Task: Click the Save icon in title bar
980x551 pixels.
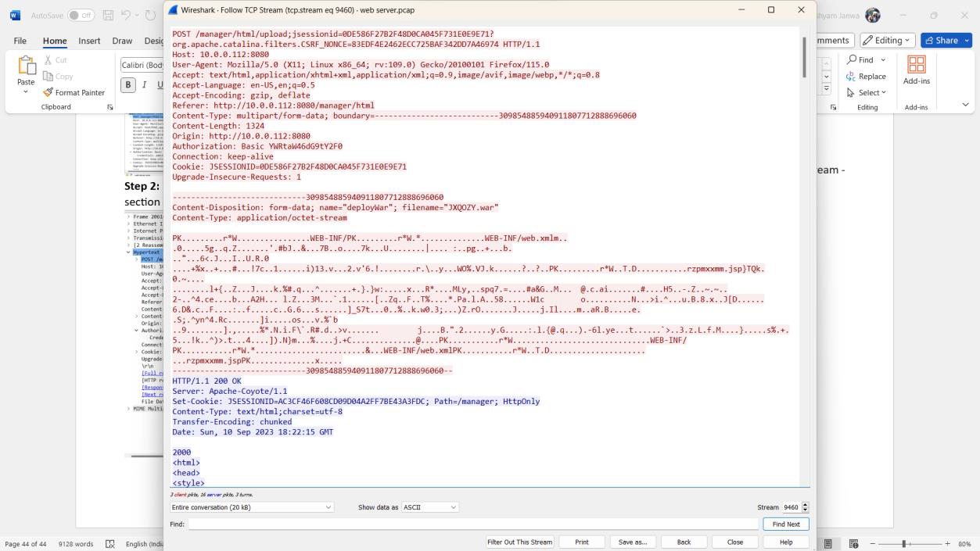Action: 108,16
